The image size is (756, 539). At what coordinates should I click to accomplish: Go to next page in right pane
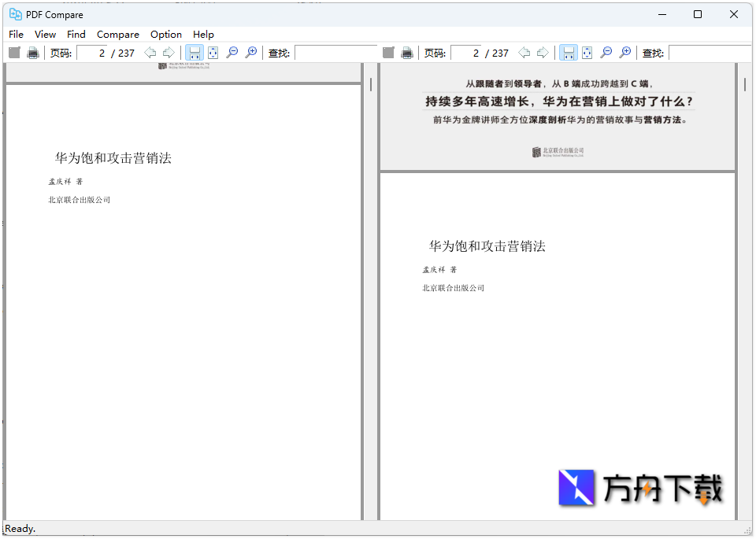point(543,53)
